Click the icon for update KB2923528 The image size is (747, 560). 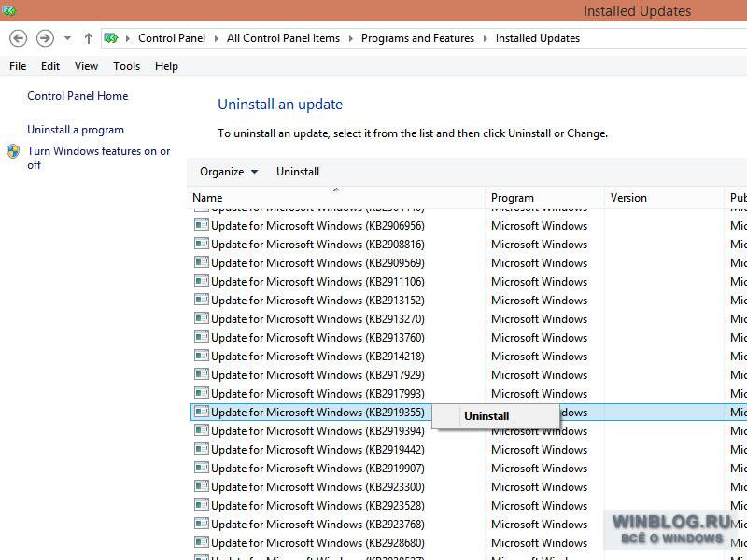pyautogui.click(x=202, y=505)
